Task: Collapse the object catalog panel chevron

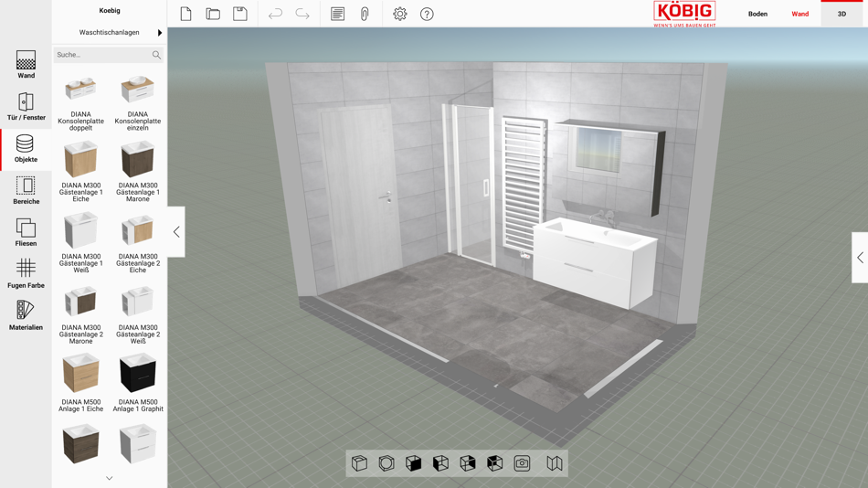Action: click(x=176, y=231)
